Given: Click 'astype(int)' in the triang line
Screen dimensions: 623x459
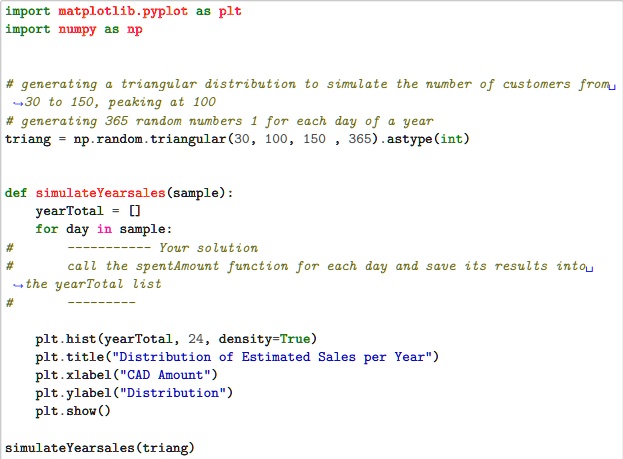Looking at the screenshot, I should click(428, 139).
